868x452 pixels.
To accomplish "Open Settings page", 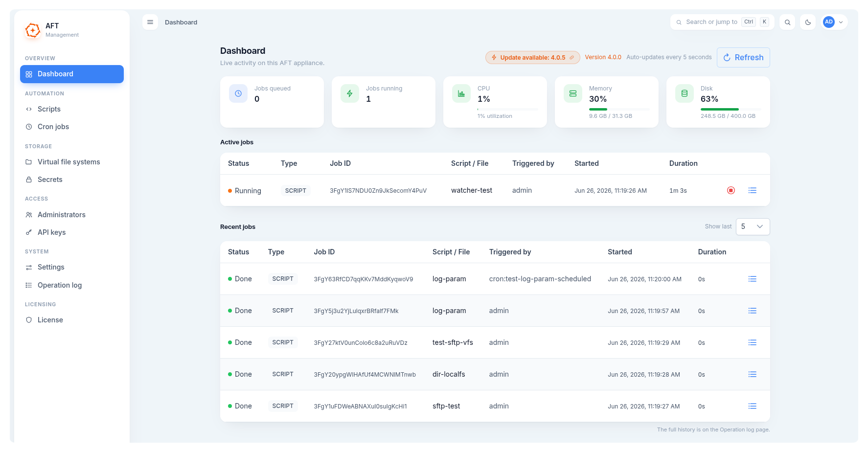I will coord(72,267).
